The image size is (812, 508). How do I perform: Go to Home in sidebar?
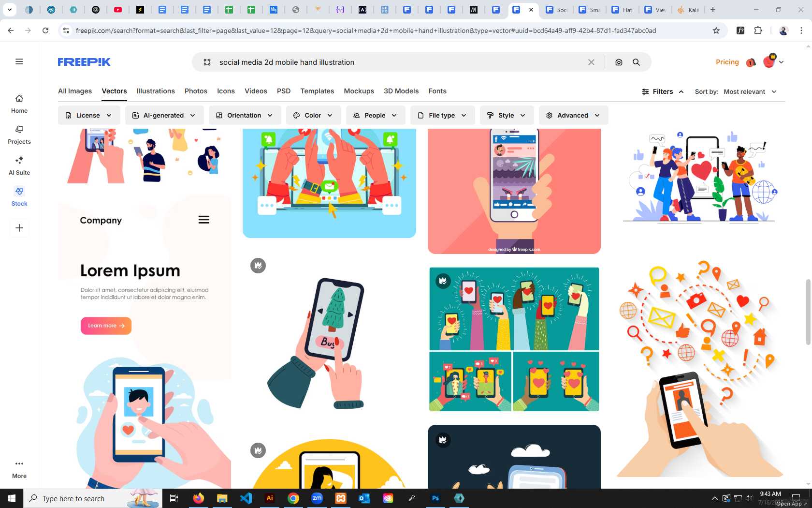(19, 104)
